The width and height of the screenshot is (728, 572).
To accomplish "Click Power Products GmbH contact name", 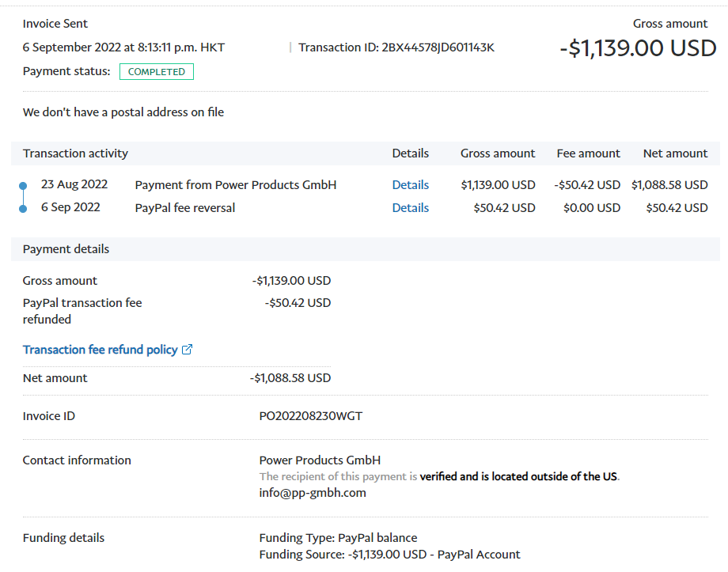I will pos(320,460).
